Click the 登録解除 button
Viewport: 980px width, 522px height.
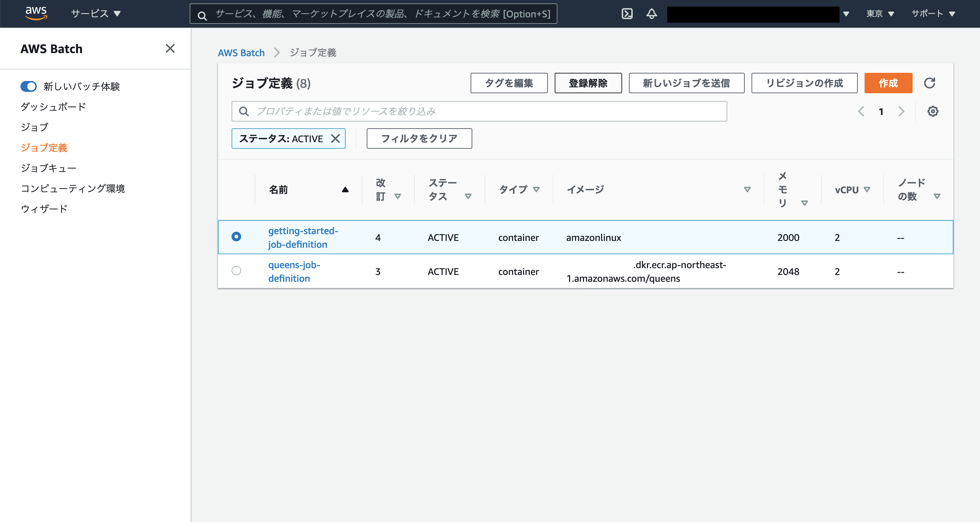coord(588,83)
